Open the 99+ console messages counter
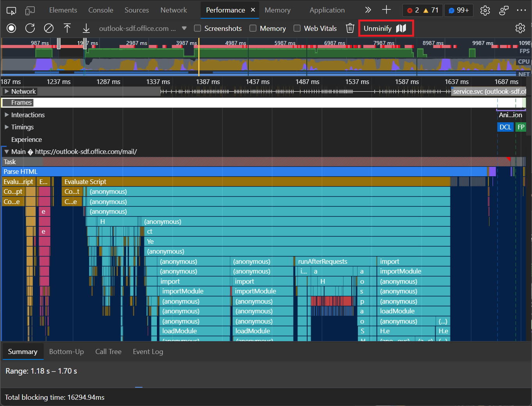The height and width of the screenshot is (406, 532). [x=458, y=10]
